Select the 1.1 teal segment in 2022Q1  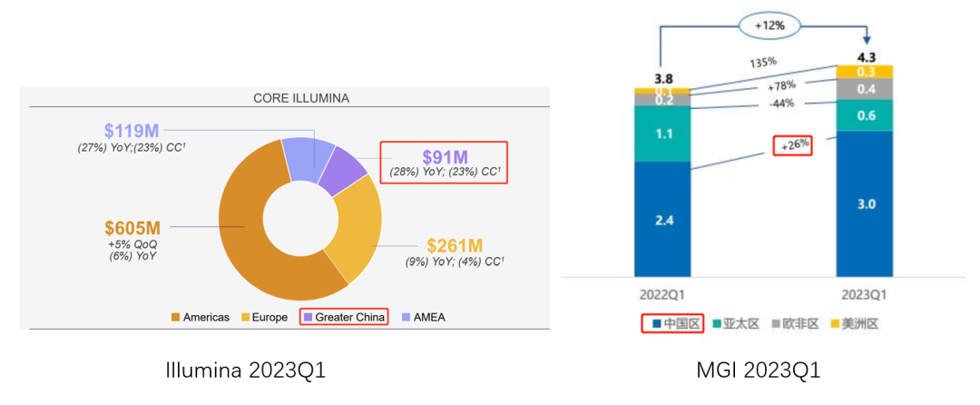click(661, 134)
